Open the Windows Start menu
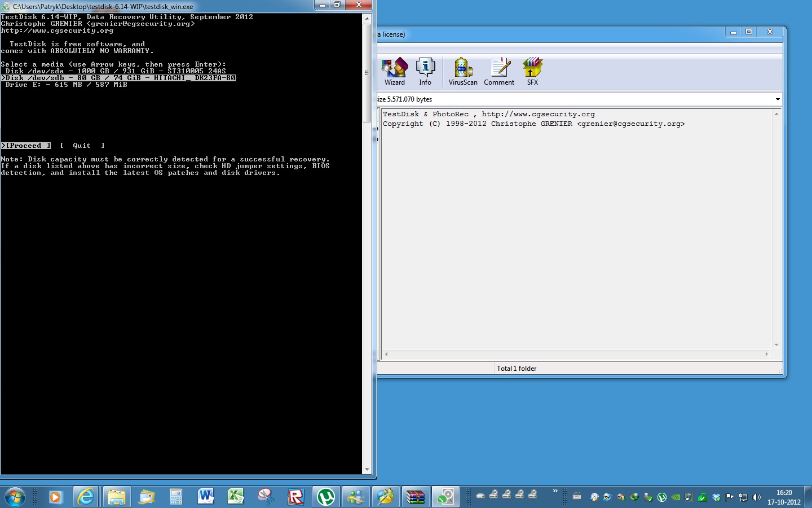 coord(15,497)
